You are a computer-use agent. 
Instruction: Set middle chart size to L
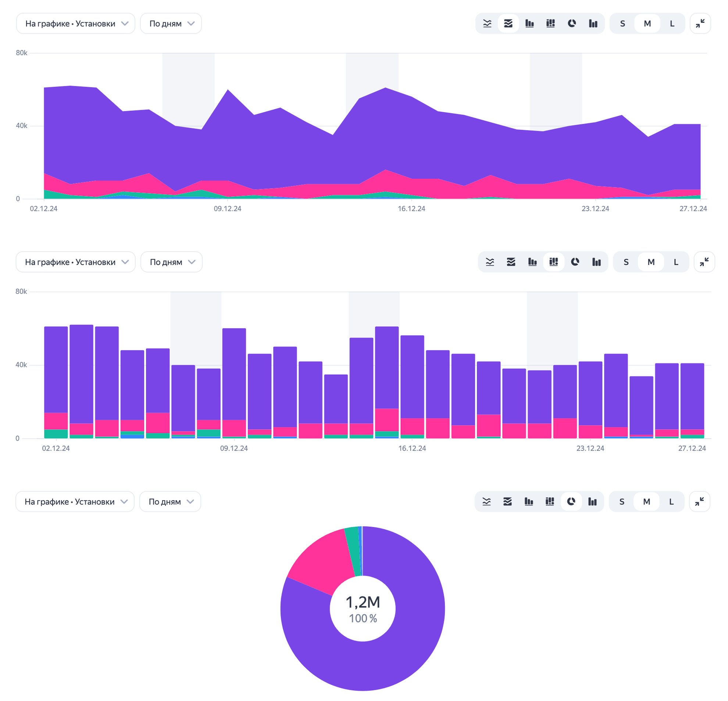(676, 262)
